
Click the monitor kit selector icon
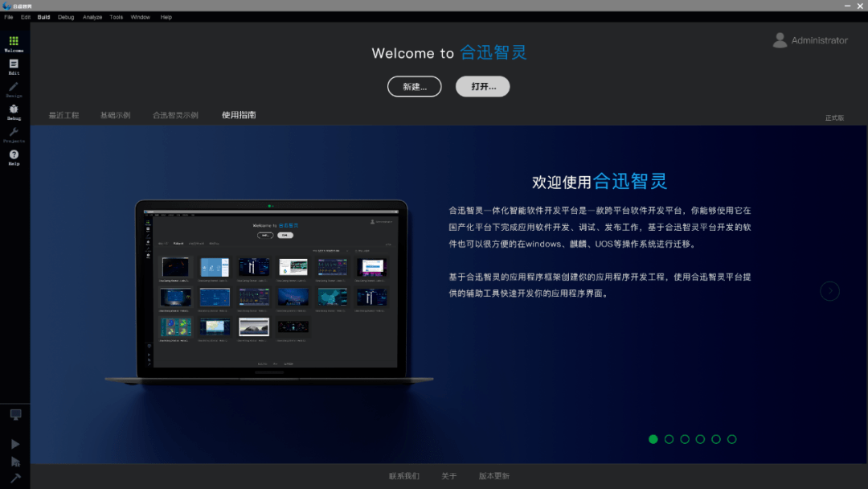pos(15,415)
